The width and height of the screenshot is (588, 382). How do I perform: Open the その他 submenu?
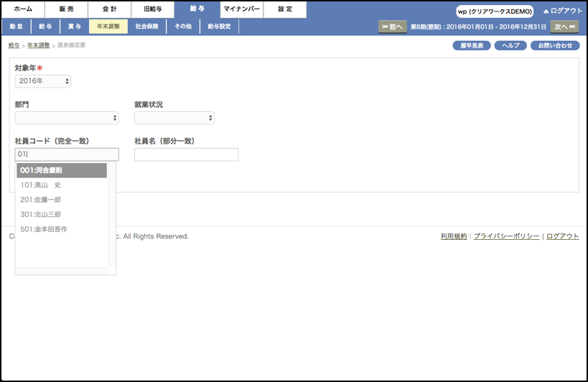(183, 27)
